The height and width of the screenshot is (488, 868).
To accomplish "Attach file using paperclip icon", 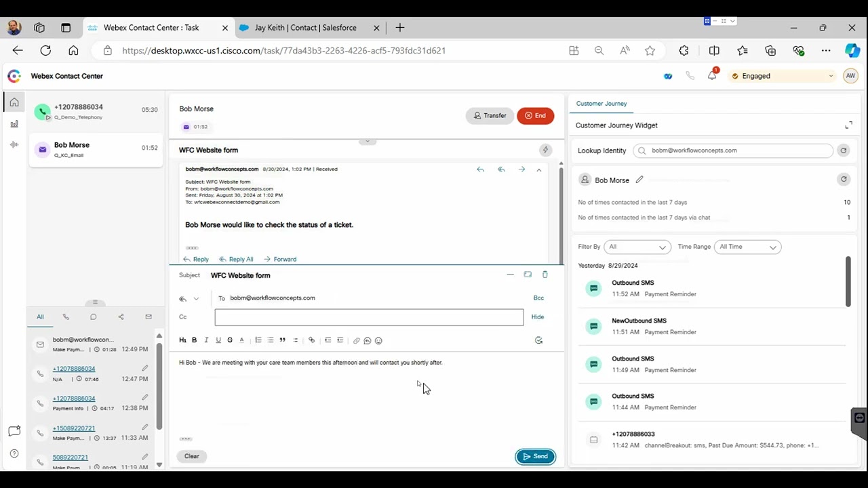I will [x=356, y=341].
